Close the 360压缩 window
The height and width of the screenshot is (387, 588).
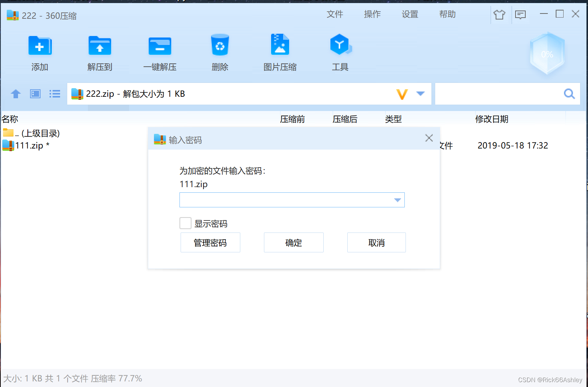(x=576, y=14)
